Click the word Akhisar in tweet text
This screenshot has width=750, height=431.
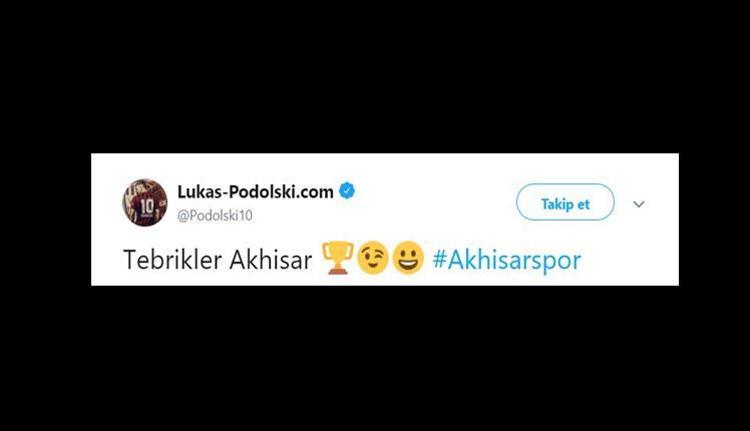pyautogui.click(x=271, y=260)
